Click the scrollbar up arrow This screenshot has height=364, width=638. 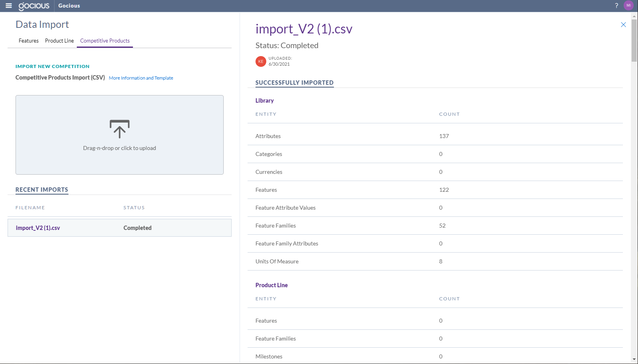coord(634,16)
